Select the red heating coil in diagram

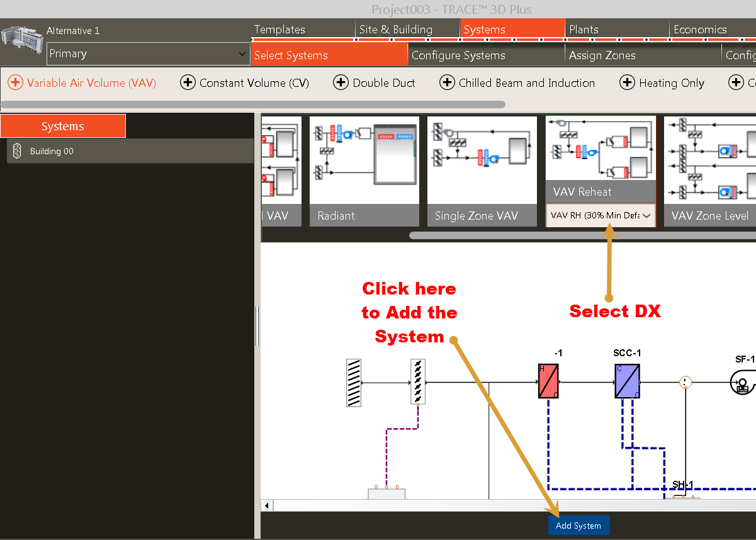click(x=548, y=381)
